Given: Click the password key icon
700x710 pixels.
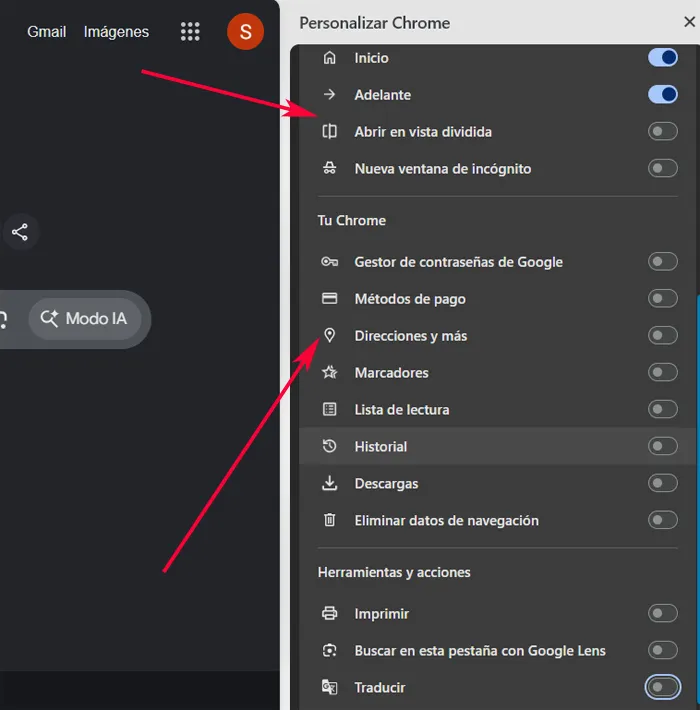Looking at the screenshot, I should tap(330, 262).
